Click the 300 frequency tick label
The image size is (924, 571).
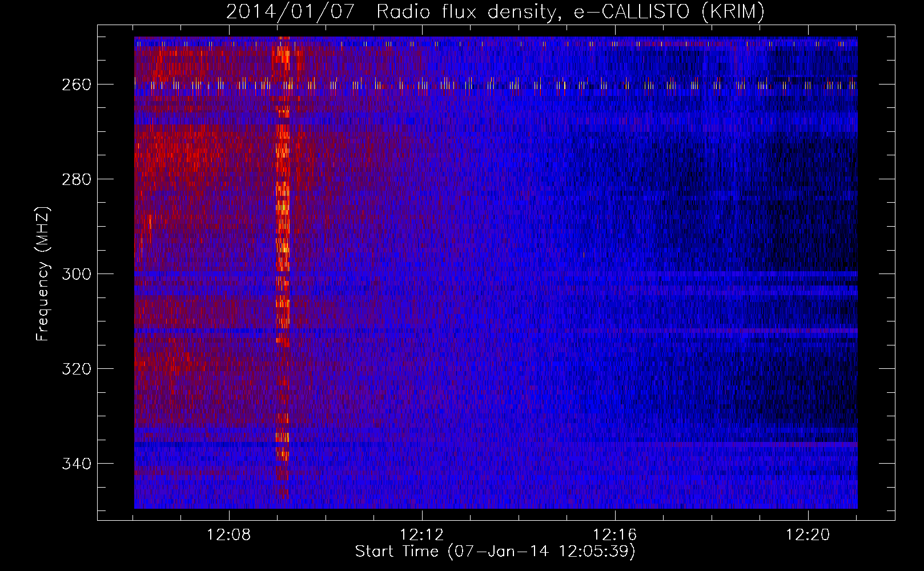76,274
